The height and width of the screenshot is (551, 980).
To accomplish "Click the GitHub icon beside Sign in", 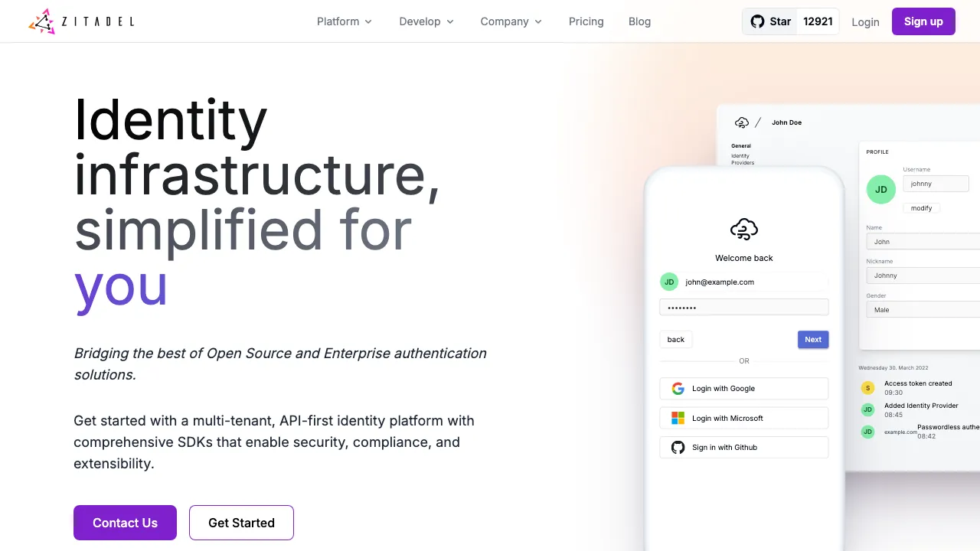I will pos(678,448).
